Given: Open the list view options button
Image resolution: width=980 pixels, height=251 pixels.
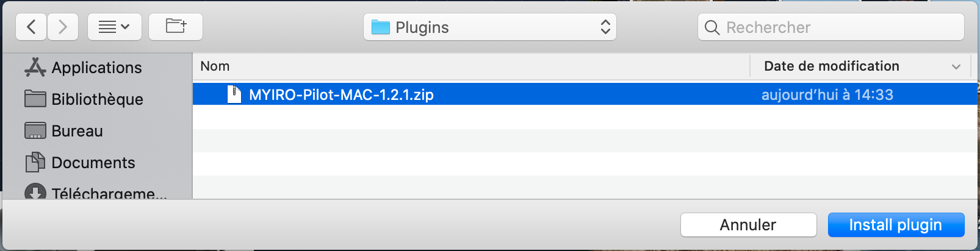Looking at the screenshot, I should click(x=115, y=27).
